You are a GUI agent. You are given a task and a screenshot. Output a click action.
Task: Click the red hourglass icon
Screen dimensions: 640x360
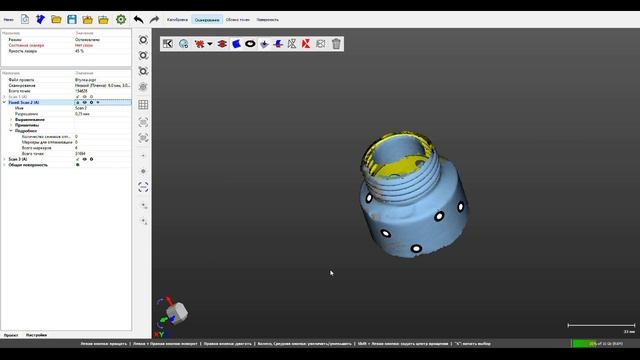pos(306,44)
